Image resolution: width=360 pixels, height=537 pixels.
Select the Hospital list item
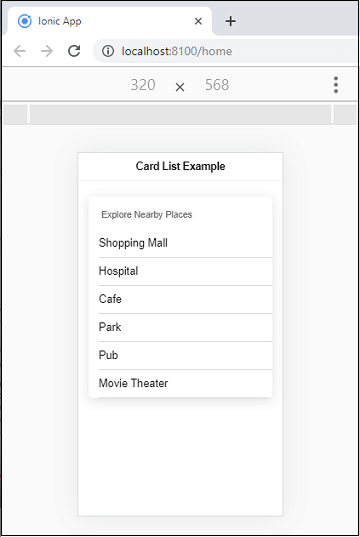click(x=181, y=271)
